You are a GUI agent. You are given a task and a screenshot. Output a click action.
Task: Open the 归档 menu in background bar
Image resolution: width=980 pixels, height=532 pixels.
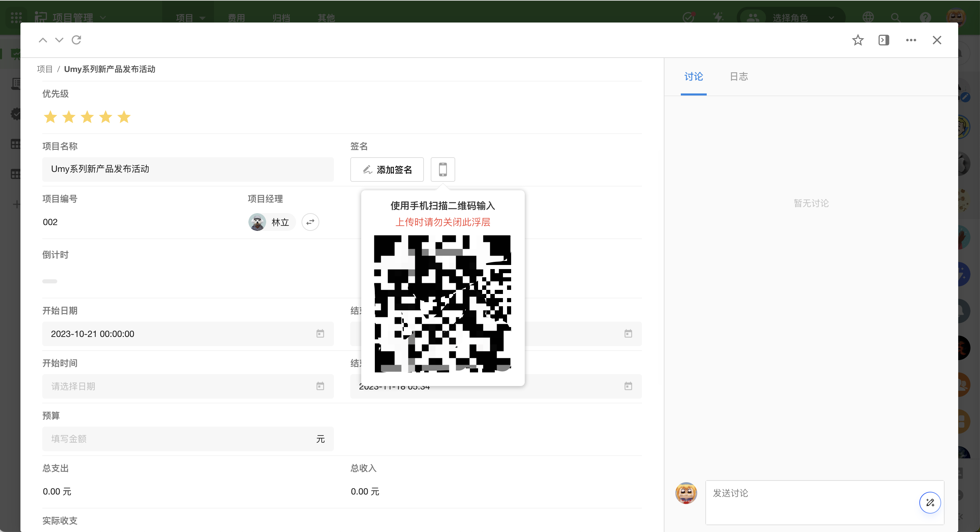point(281,17)
